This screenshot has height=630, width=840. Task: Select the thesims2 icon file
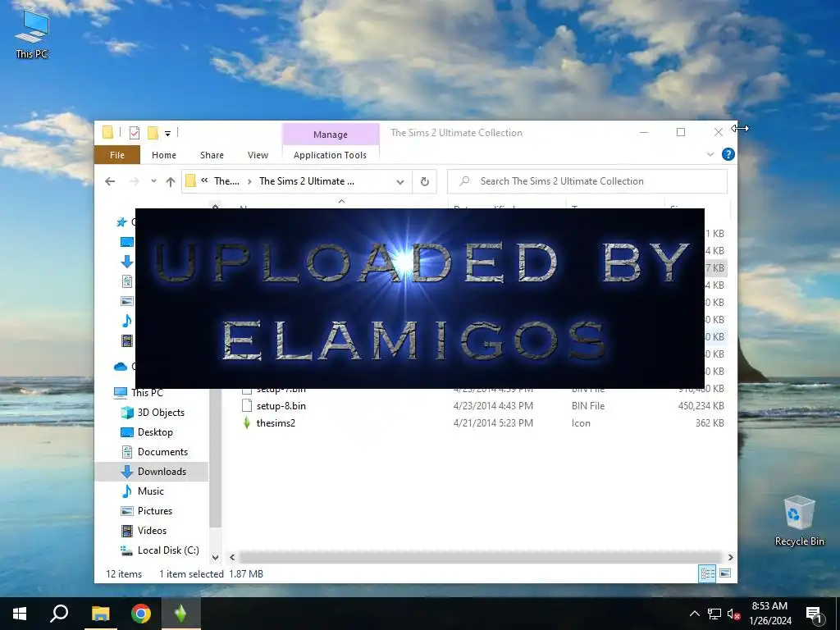tap(276, 422)
